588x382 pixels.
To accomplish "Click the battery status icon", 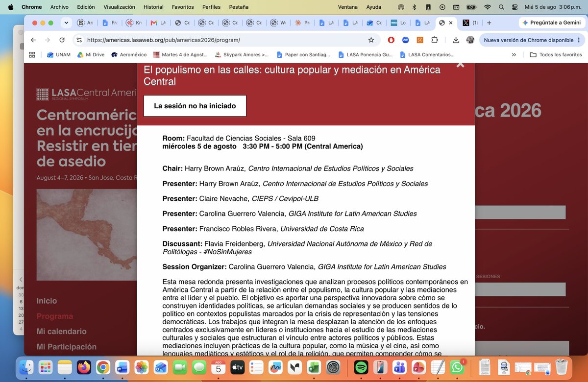I will pos(471,7).
